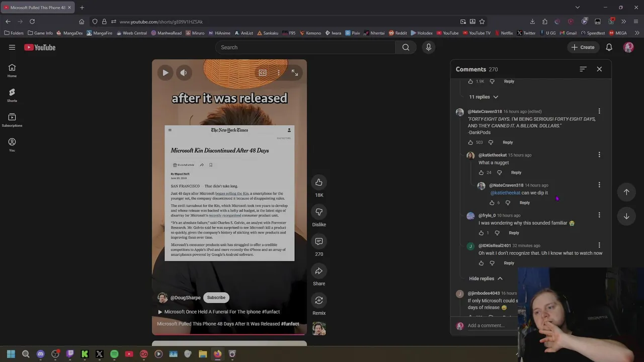Open taskbar search
Image resolution: width=644 pixels, height=362 pixels.
(26, 354)
